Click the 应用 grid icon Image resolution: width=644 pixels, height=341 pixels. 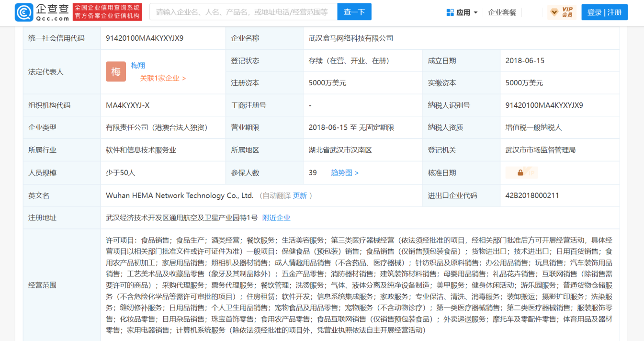[450, 12]
